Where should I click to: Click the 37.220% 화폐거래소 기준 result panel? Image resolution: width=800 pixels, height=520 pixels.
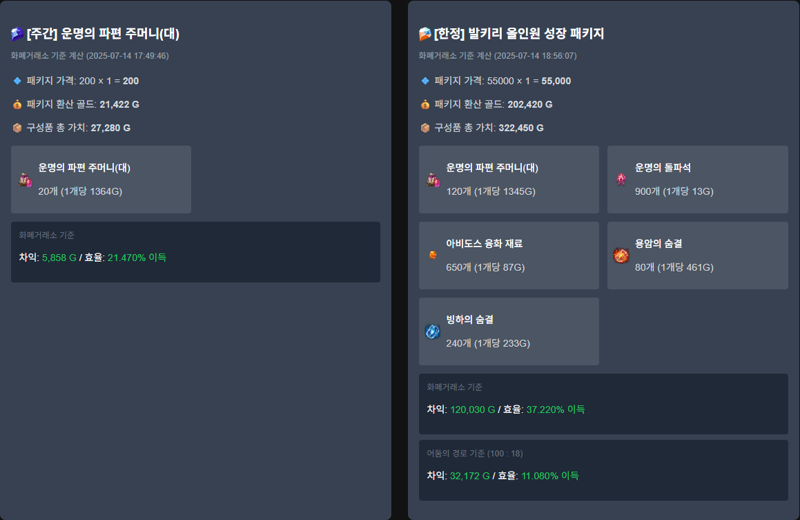tap(604, 404)
